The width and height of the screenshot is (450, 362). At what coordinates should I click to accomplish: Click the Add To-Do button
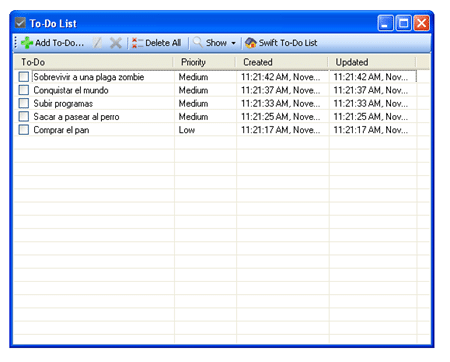coord(52,43)
